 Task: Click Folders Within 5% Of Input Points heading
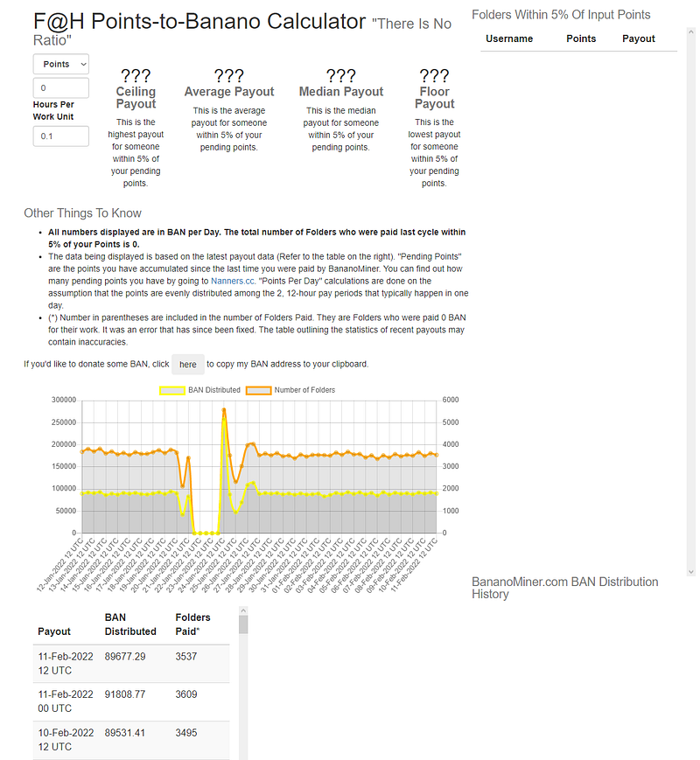pyautogui.click(x=561, y=15)
